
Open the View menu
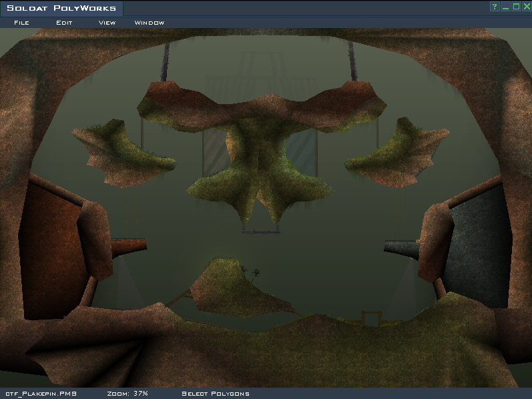click(107, 23)
